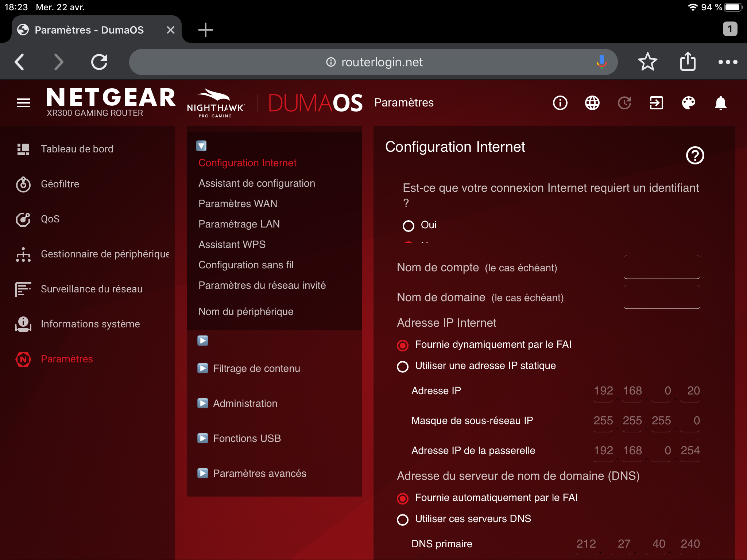Choose Utiliser ces serveurs DNS option

[x=403, y=520]
